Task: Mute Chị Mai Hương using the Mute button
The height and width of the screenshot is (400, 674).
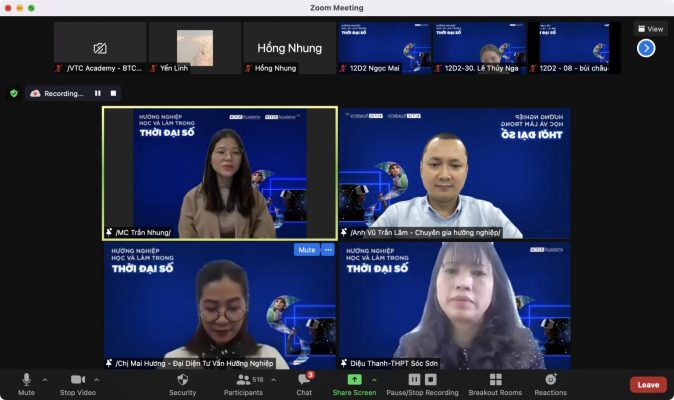Action: pos(306,250)
